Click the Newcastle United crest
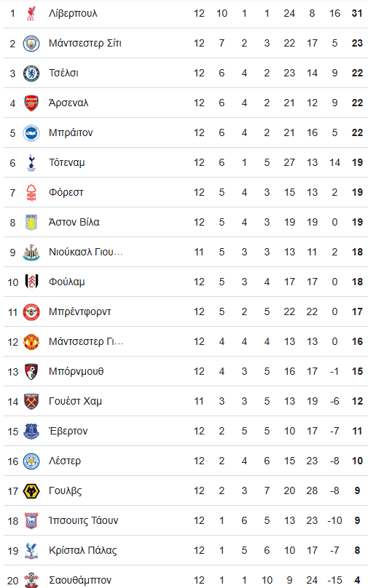The height and width of the screenshot is (588, 368). click(x=31, y=253)
